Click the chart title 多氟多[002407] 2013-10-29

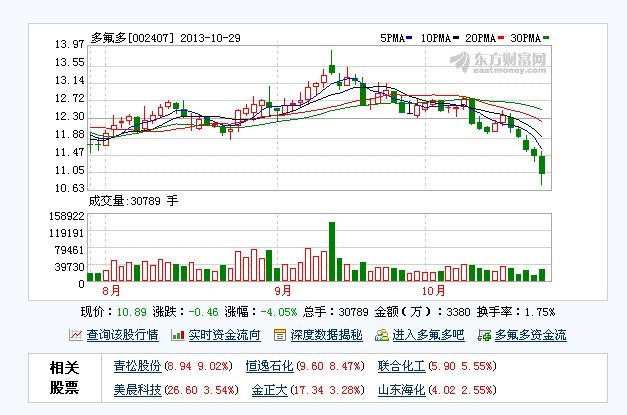[x=166, y=38]
